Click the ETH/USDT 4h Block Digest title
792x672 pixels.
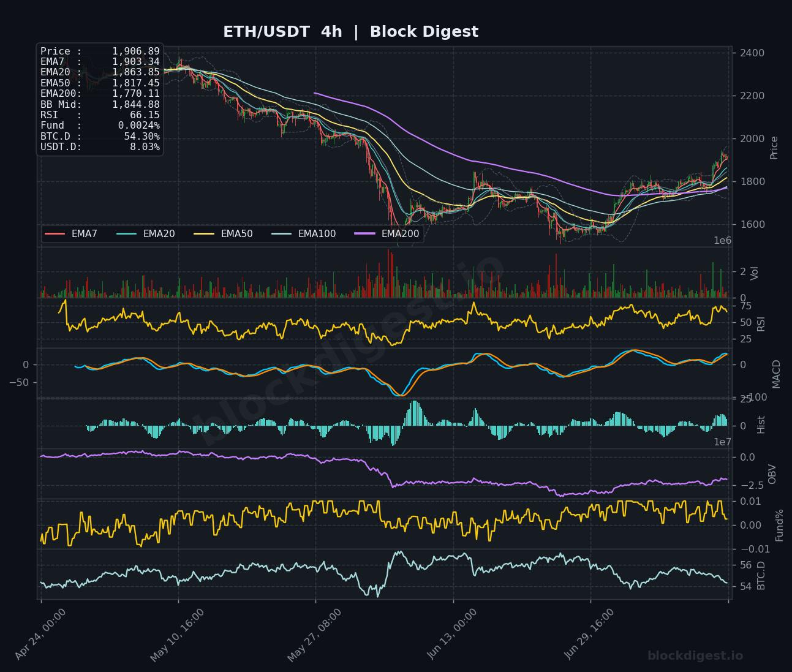coord(350,32)
